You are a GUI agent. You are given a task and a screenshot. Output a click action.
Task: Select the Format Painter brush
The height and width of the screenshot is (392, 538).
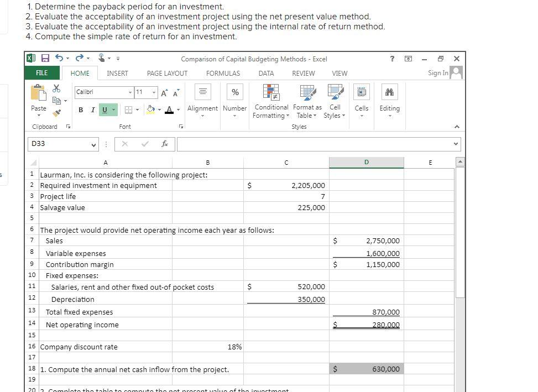pos(56,112)
